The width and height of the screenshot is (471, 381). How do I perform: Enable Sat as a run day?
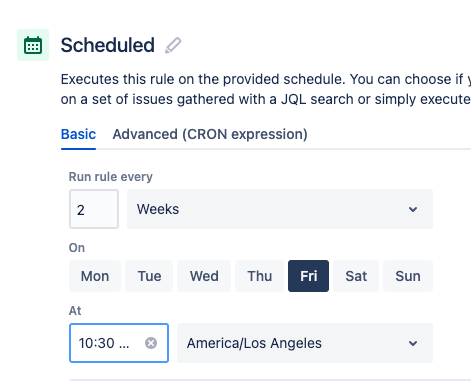coord(356,276)
